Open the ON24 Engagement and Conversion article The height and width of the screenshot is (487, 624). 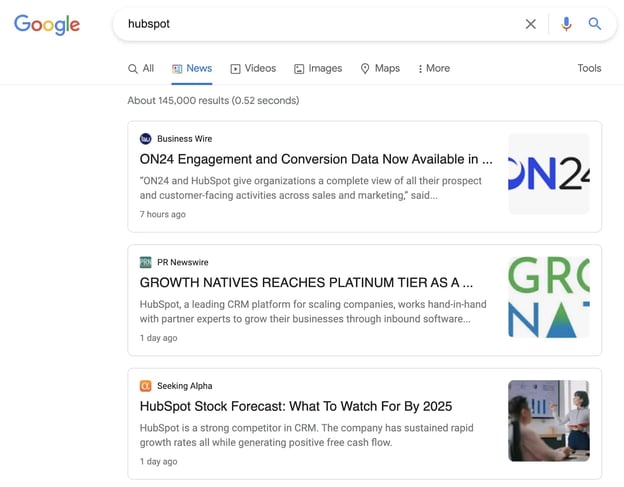[316, 159]
